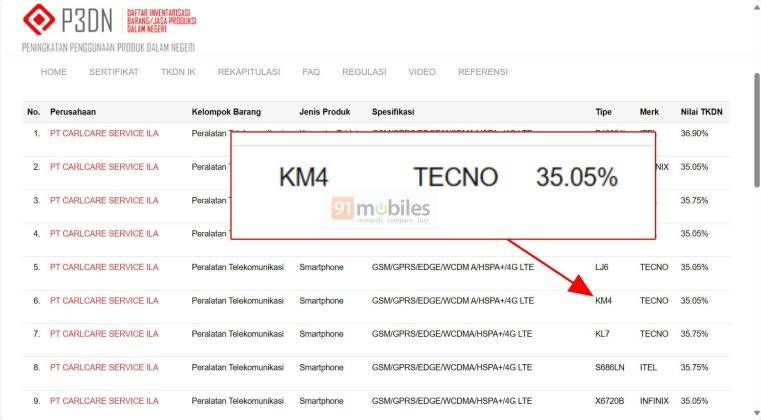The image size is (761, 420).
Task: Select the LJ6 type cell
Action: 601,267
